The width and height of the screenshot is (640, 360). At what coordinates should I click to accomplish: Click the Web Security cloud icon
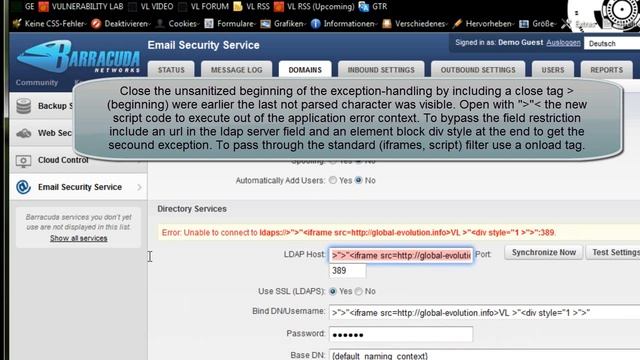(x=24, y=133)
